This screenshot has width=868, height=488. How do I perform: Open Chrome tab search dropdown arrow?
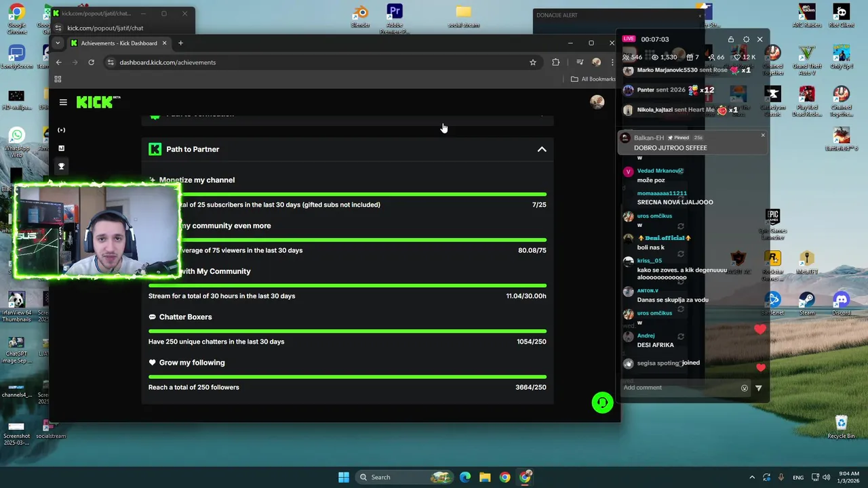58,43
